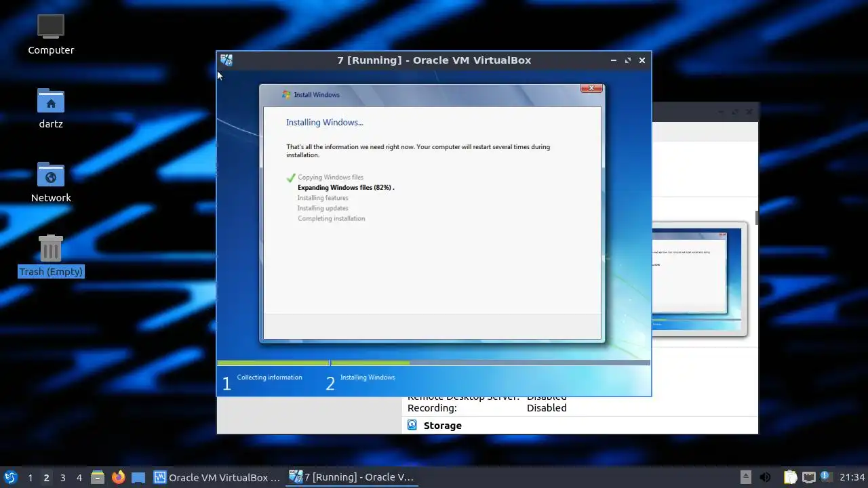868x488 pixels.
Task: Click the VM preview thumbnail in VirtualBox Manager
Action: [x=698, y=279]
